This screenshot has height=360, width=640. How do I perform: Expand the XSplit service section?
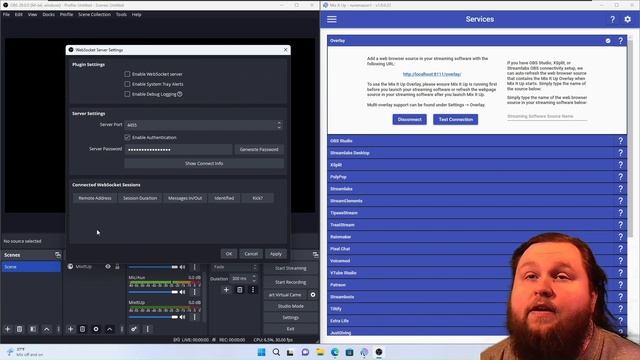477,164
